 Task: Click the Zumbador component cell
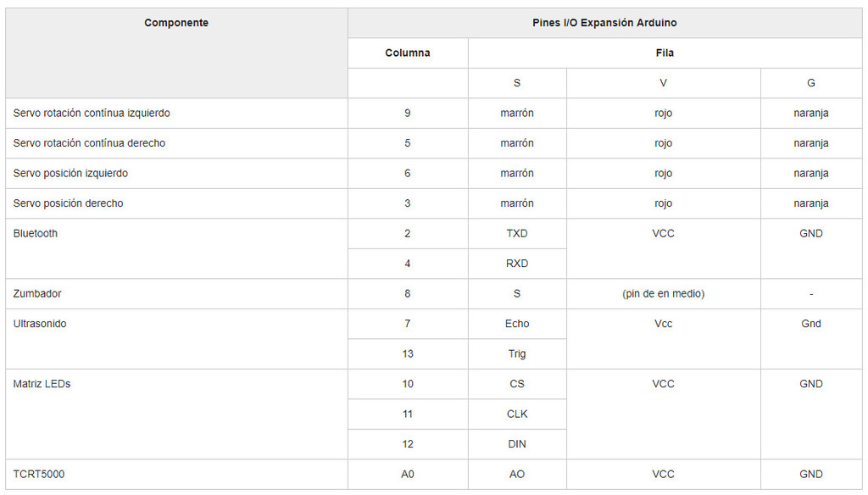37,293
